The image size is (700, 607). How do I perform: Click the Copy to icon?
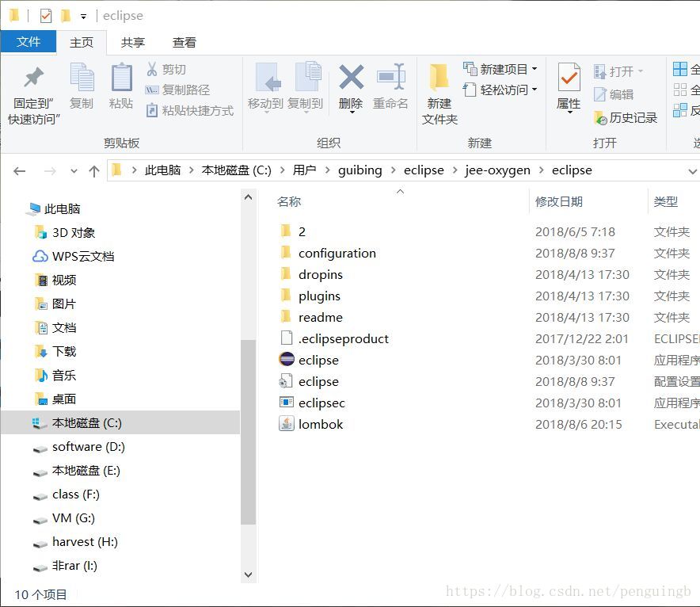[x=308, y=76]
